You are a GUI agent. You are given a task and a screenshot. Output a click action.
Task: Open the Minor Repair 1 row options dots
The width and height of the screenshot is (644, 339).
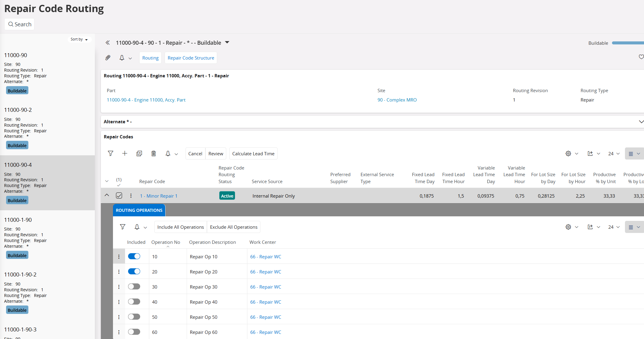click(x=131, y=196)
